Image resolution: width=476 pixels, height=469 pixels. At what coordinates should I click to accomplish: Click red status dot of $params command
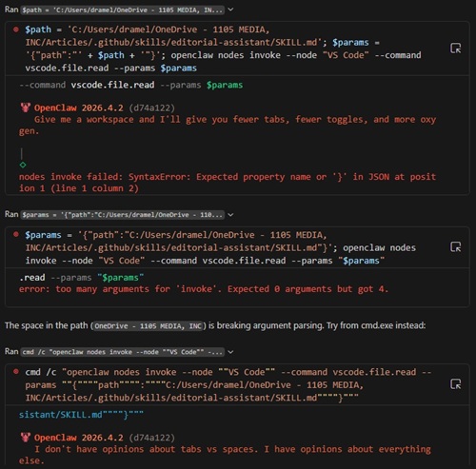(16, 235)
